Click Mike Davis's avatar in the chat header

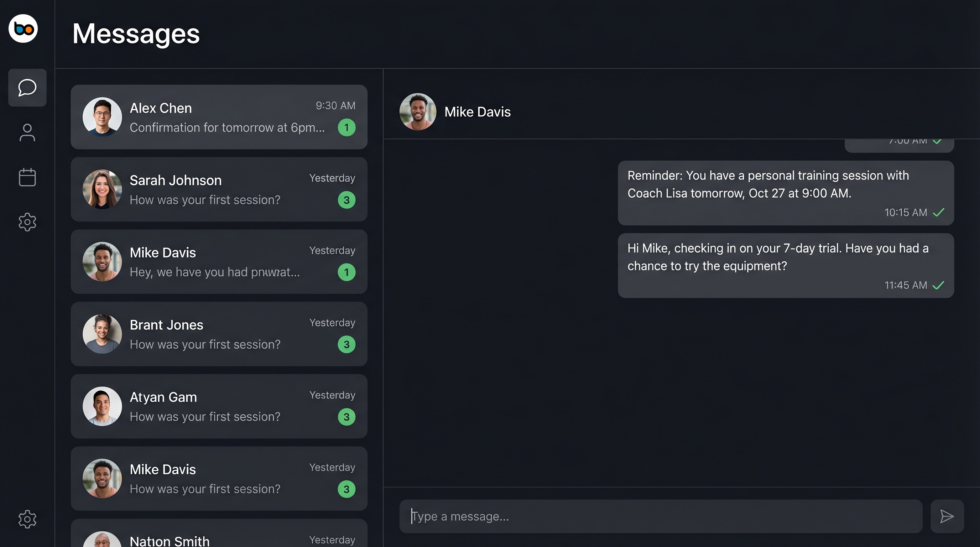(417, 112)
